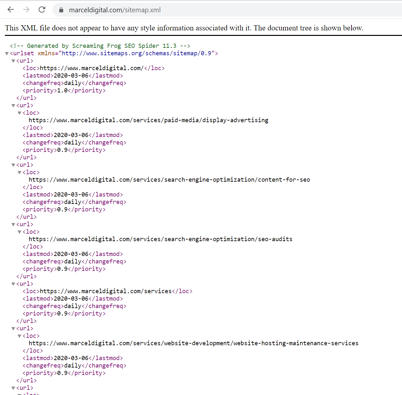
Task: Collapse url element for /services page
Action: (13, 284)
